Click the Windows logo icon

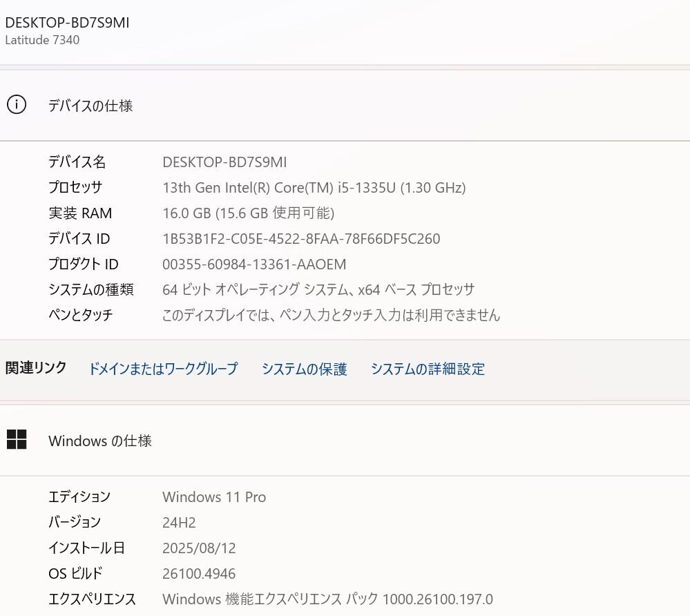[17, 440]
